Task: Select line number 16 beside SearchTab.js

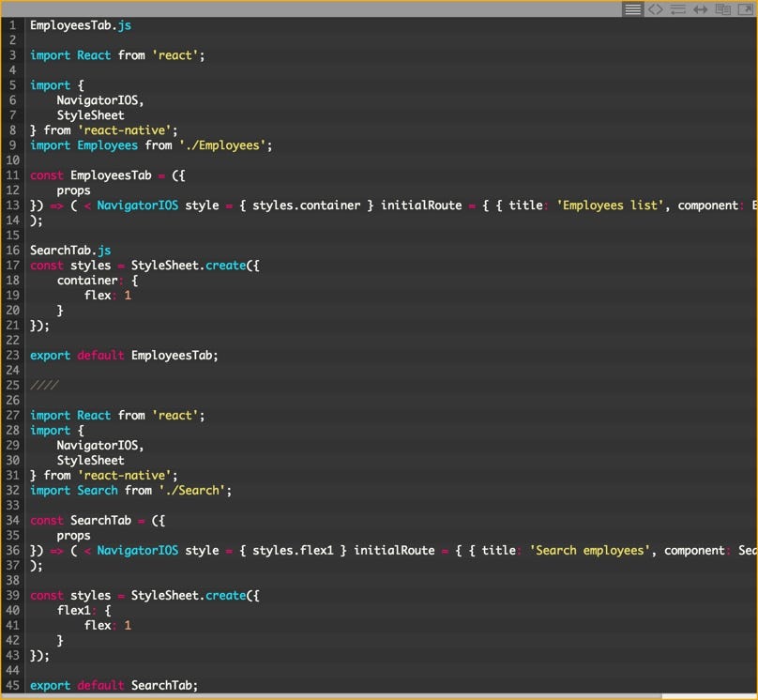Action: point(12,251)
